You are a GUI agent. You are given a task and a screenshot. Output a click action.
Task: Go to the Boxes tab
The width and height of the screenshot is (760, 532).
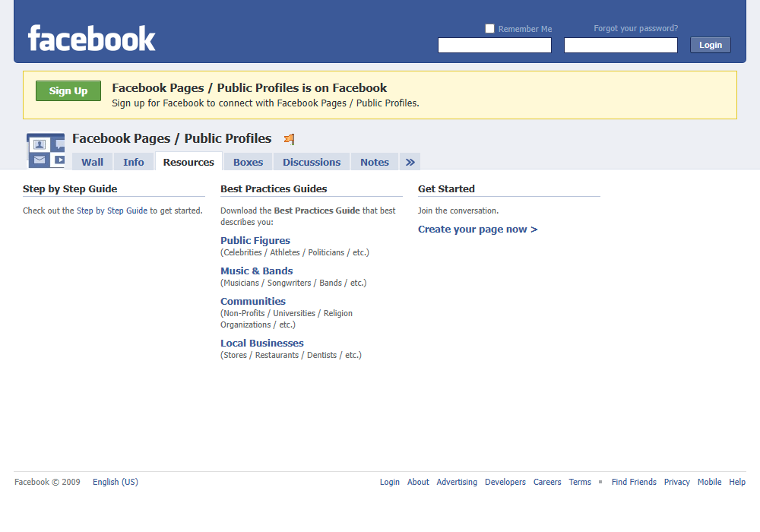tap(249, 162)
